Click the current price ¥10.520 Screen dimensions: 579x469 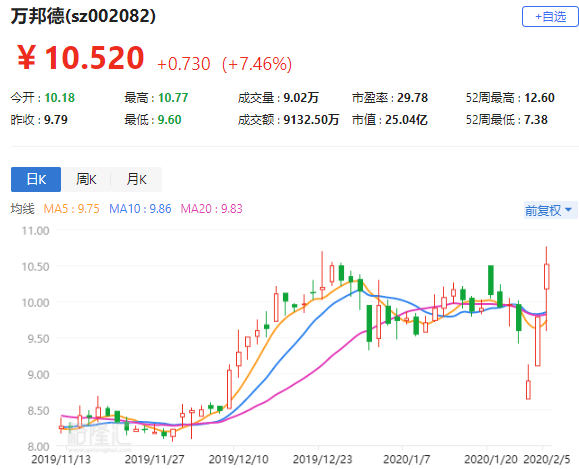(80, 58)
